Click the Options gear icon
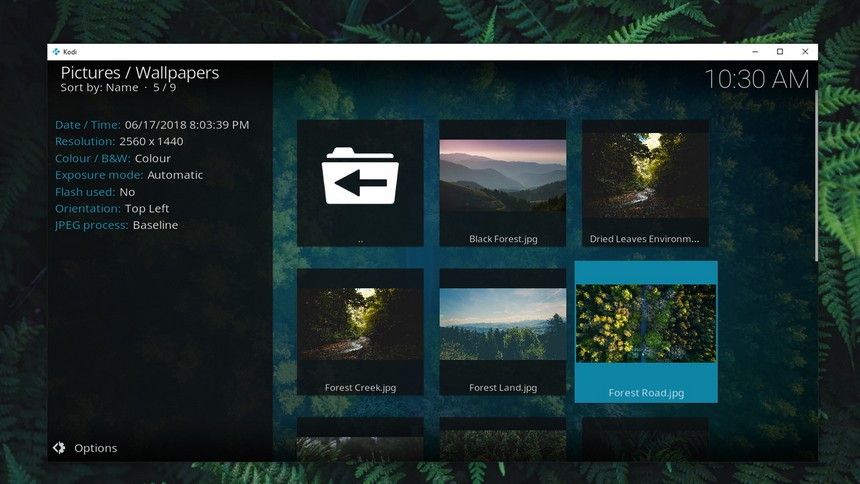Image resolution: width=860 pixels, height=484 pixels. (x=59, y=448)
